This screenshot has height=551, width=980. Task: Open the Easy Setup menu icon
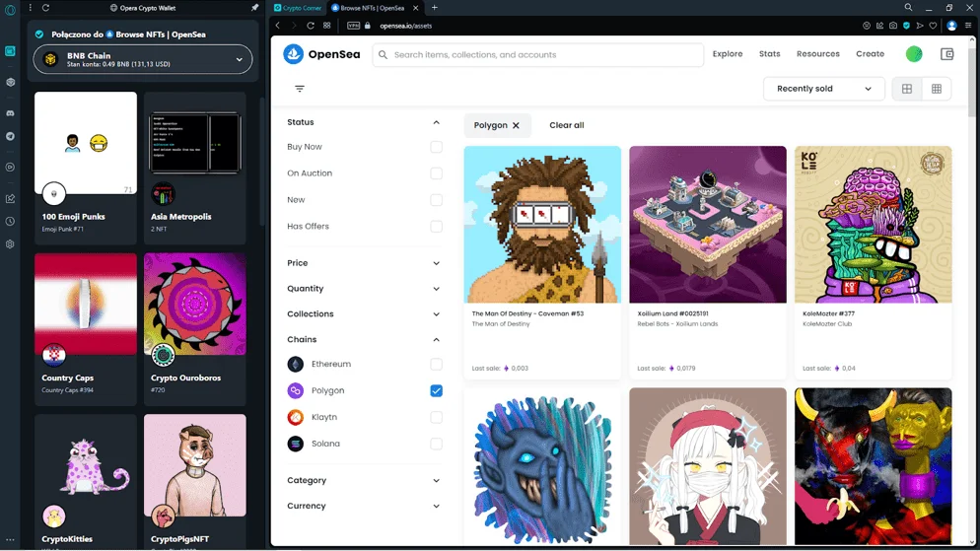[x=968, y=26]
